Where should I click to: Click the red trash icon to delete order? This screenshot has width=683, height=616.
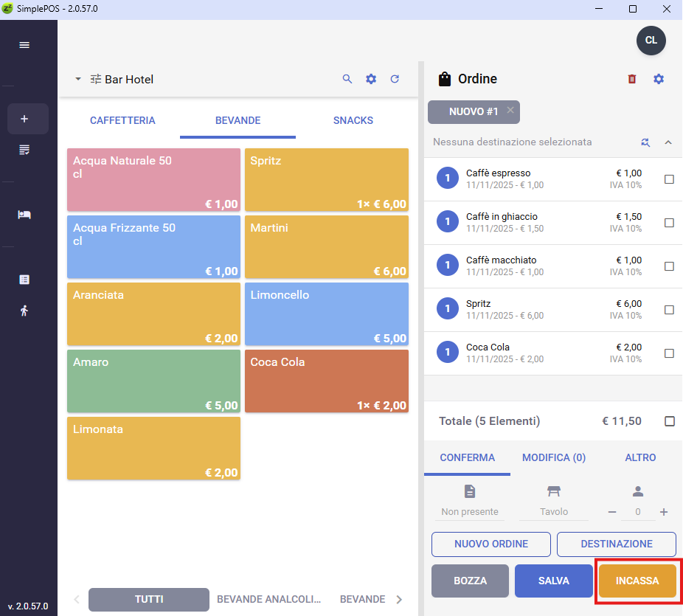(x=631, y=79)
